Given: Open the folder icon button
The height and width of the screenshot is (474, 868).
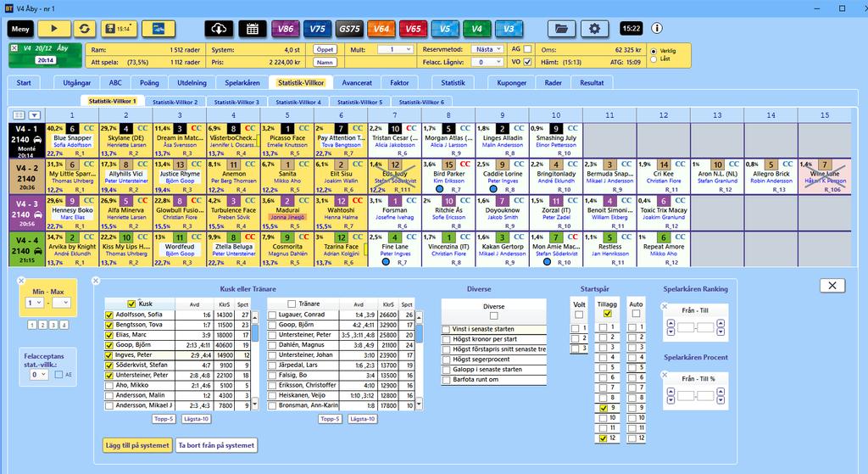Looking at the screenshot, I should click(561, 29).
